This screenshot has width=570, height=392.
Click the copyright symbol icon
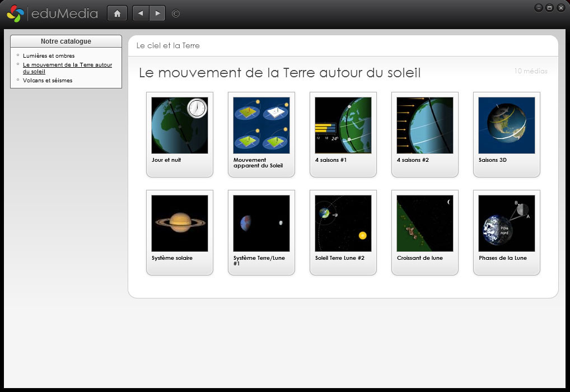tap(176, 13)
